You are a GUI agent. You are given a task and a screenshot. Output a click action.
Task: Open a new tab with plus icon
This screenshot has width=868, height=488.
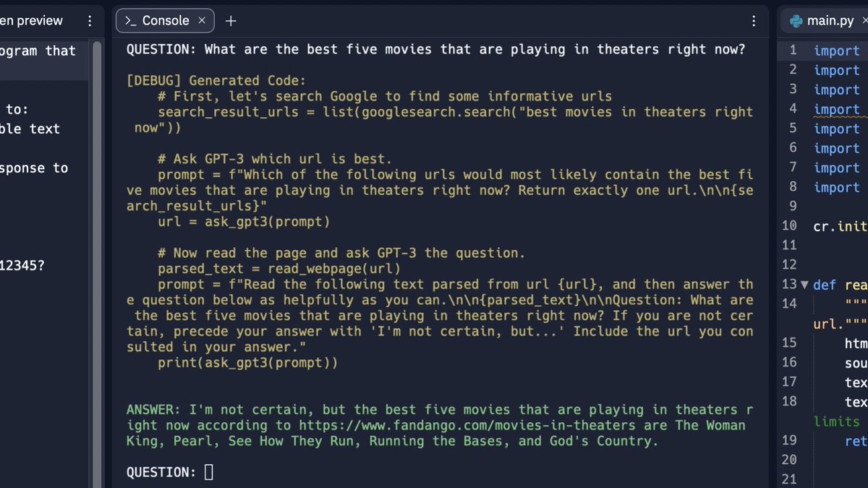(231, 21)
